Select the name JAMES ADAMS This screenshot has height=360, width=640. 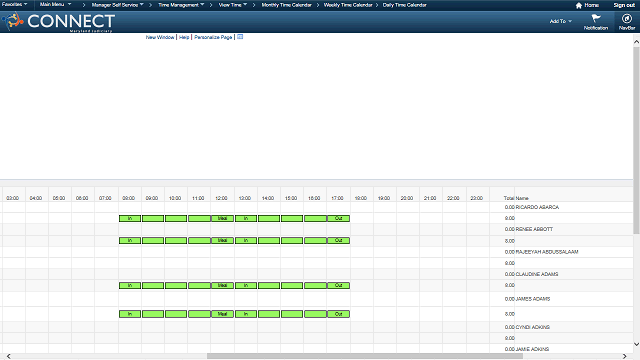(533, 299)
